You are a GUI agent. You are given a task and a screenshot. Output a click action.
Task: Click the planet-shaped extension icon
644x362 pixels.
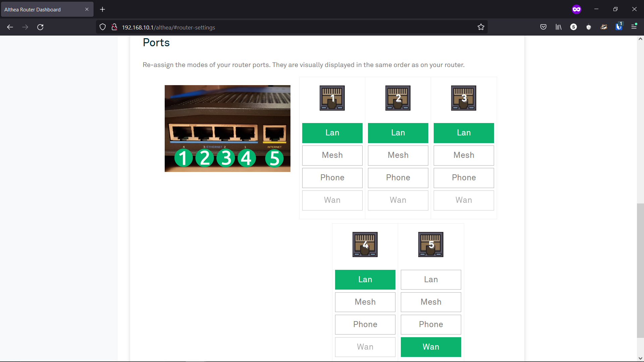(x=604, y=27)
